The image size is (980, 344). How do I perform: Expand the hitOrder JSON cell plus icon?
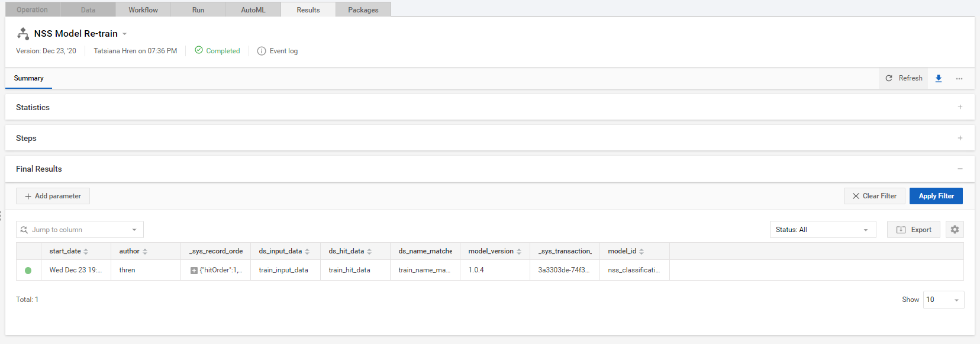coord(194,271)
